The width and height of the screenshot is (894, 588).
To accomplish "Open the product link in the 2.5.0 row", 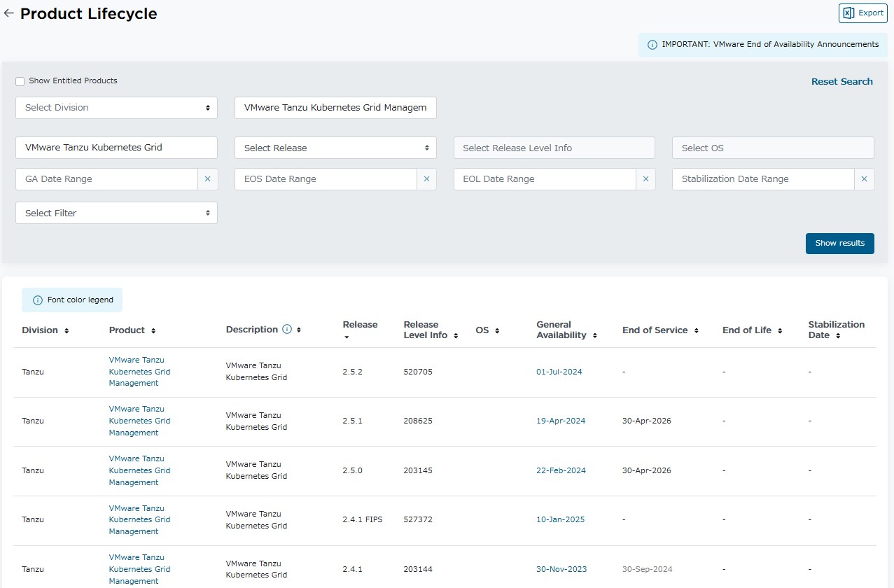I will pos(139,470).
